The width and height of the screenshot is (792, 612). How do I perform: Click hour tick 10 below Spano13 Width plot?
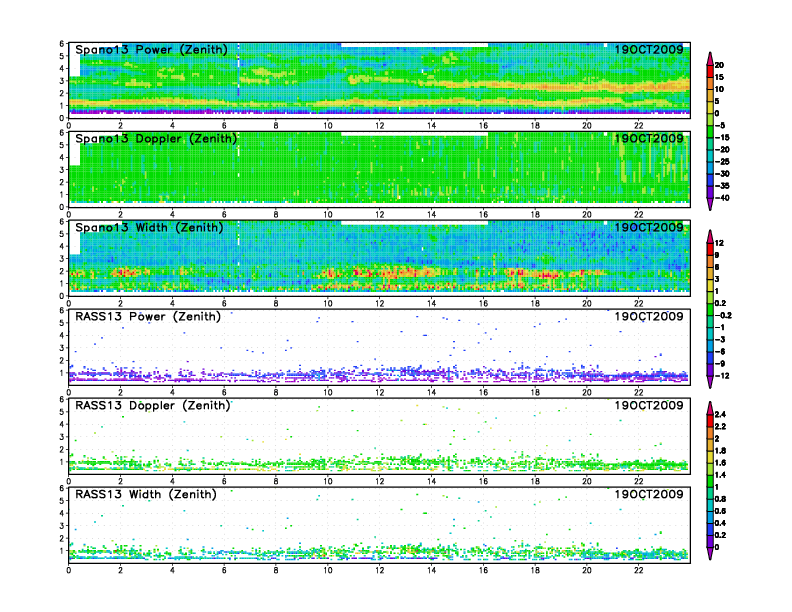tap(328, 303)
